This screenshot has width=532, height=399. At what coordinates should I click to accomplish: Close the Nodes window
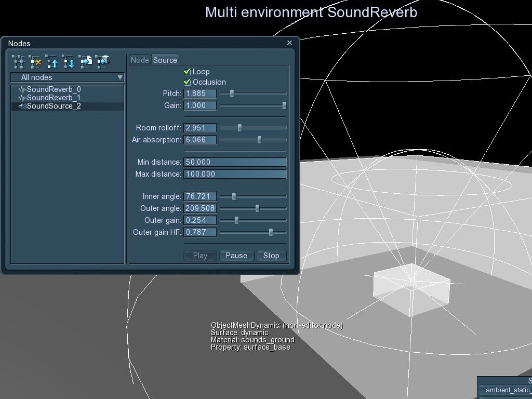tap(289, 43)
